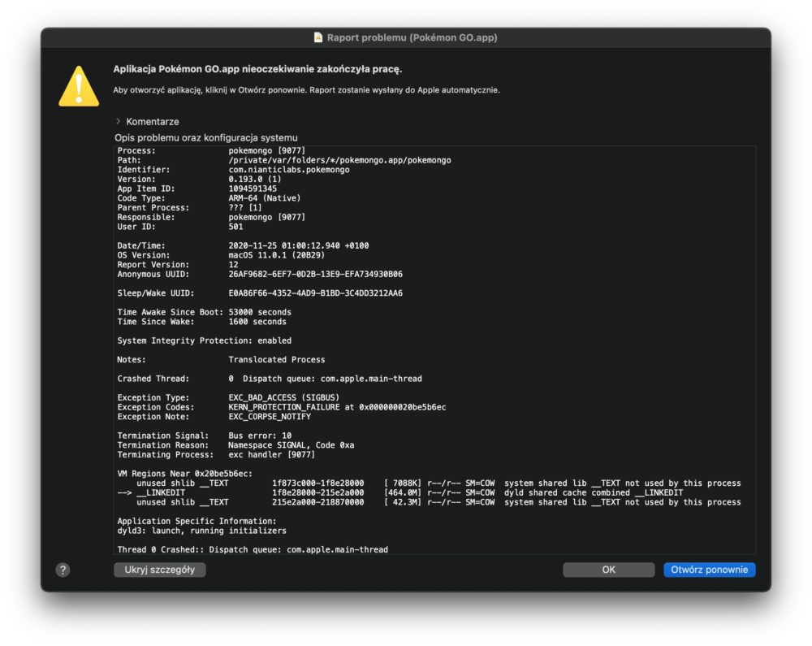The width and height of the screenshot is (812, 646).
Task: Click the 'Time Since Wake: 1600 seconds' line
Action: (x=201, y=322)
